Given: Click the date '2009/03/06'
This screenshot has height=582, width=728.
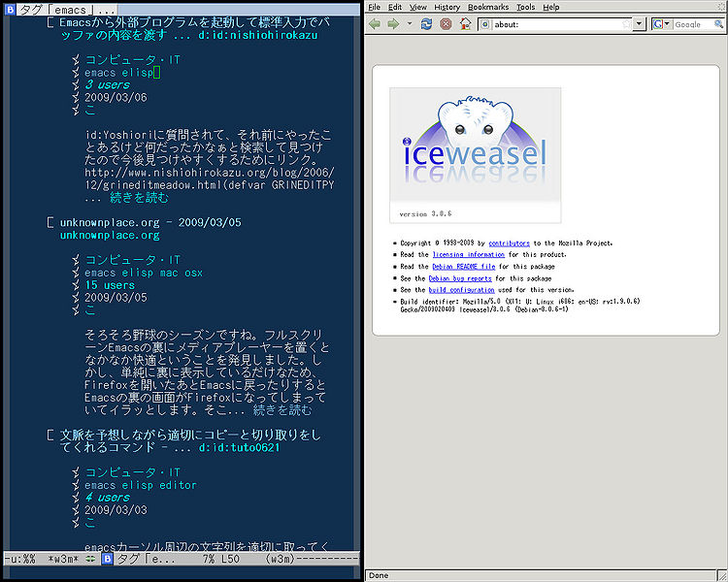Looking at the screenshot, I should point(116,97).
